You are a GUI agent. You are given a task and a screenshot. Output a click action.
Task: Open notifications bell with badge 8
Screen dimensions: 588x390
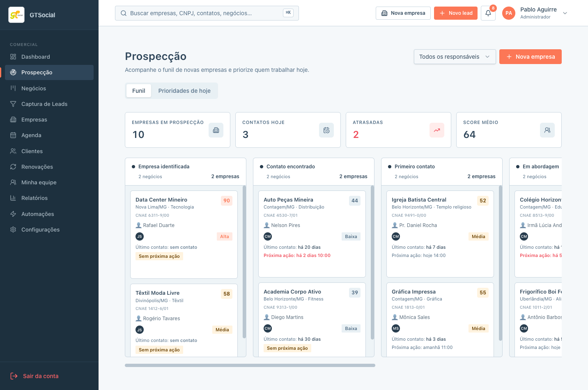coord(488,13)
